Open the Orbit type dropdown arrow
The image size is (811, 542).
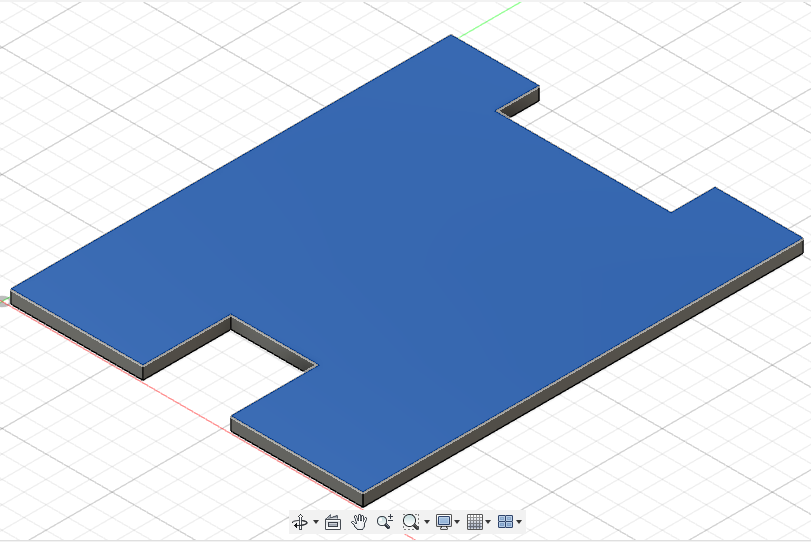pos(316,522)
